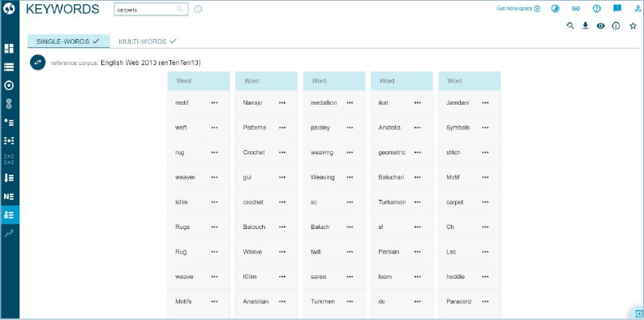
Task: Click the Get more space link
Action: (x=518, y=9)
